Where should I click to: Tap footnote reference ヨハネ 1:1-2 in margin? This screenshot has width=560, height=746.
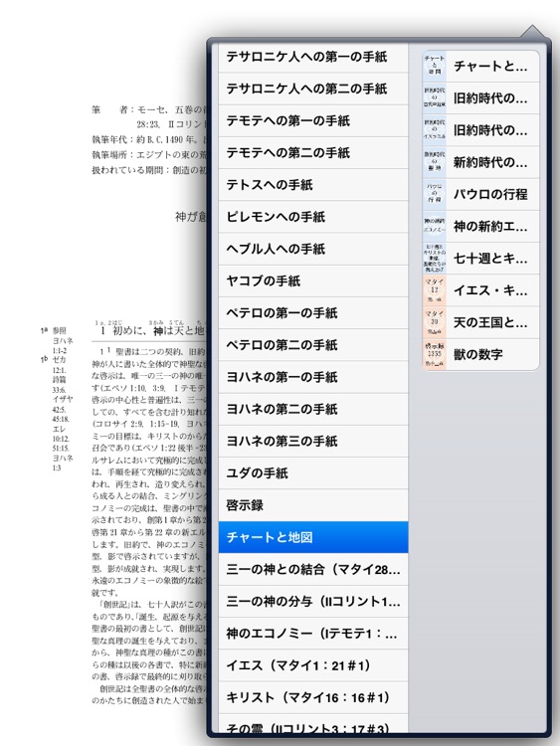[63, 346]
